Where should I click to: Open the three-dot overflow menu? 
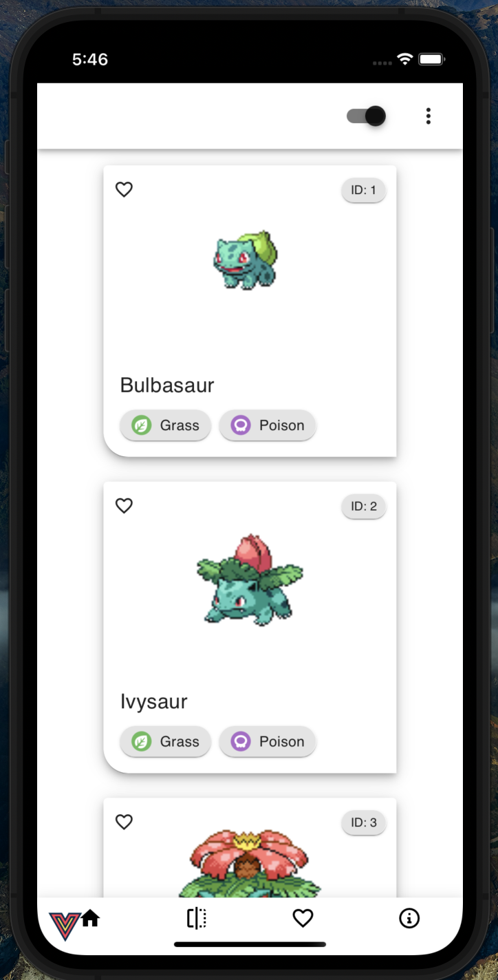pyautogui.click(x=428, y=116)
